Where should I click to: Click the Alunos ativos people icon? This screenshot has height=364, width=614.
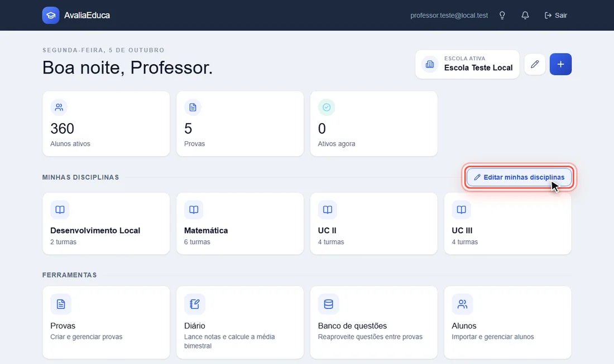pos(59,107)
